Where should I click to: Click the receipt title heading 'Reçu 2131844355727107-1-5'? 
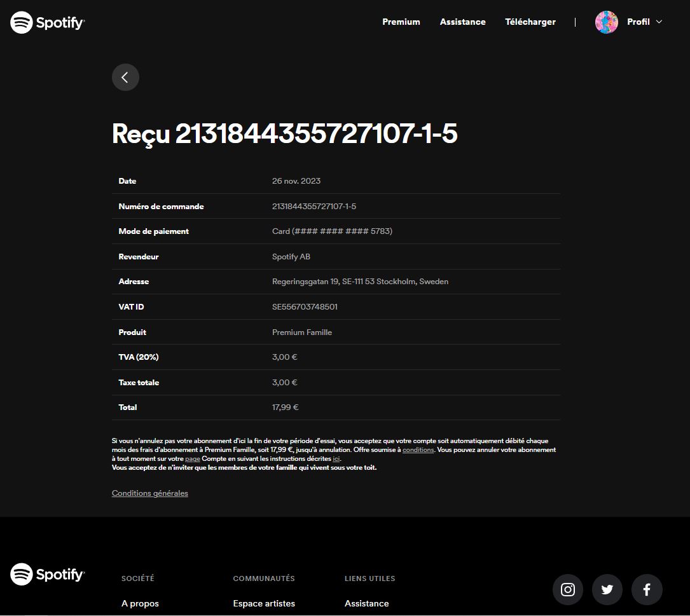coord(285,133)
